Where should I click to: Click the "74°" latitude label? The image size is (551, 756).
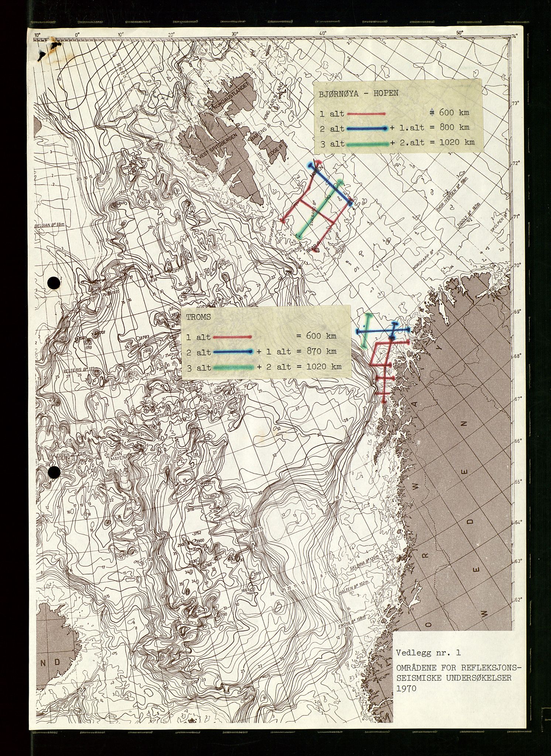[514, 37]
